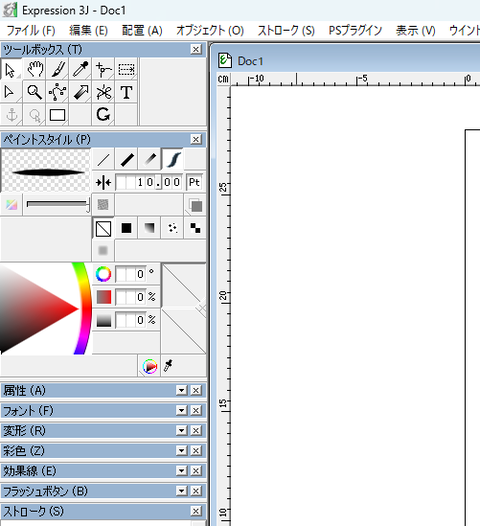Select the Scissors cut tool
This screenshot has height=526, width=480.
pyautogui.click(x=103, y=92)
